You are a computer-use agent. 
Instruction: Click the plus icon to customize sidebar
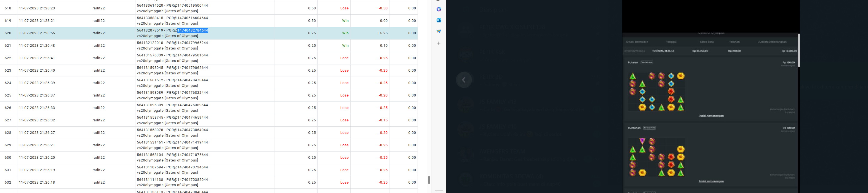click(439, 43)
